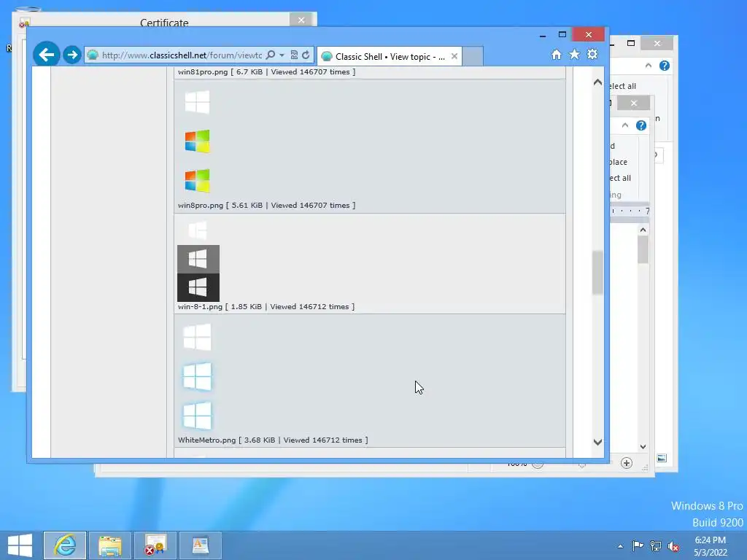This screenshot has height=560, width=747.
Task: Open the address bar autocomplete dropdown arrow
Action: 282,55
